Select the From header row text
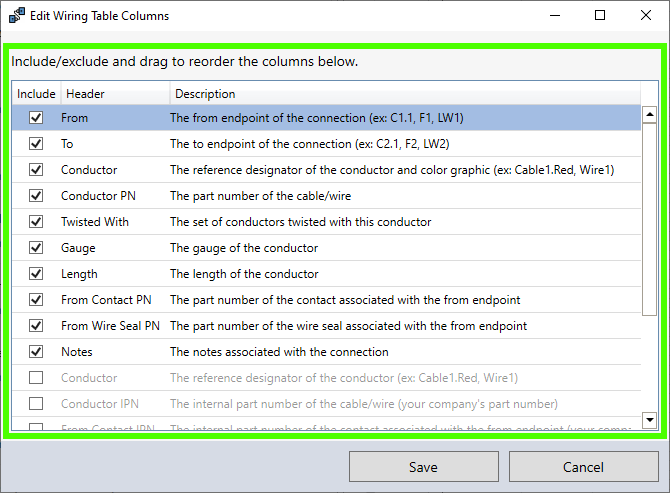Image resolution: width=670 pixels, height=493 pixels. (x=74, y=118)
